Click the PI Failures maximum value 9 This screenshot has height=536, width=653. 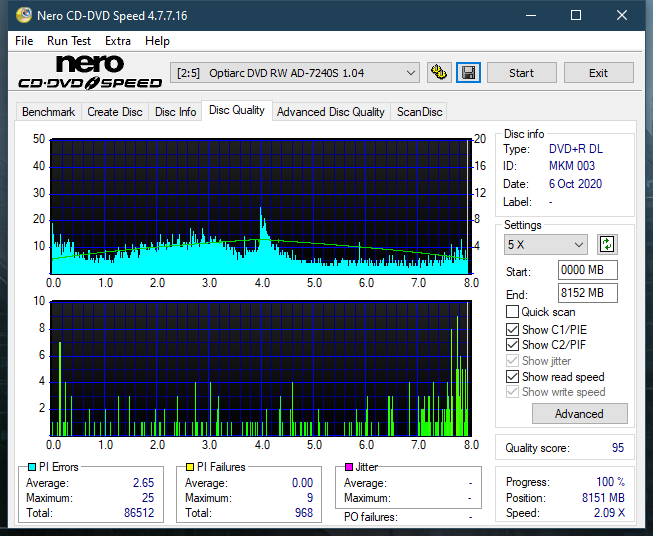(310, 498)
